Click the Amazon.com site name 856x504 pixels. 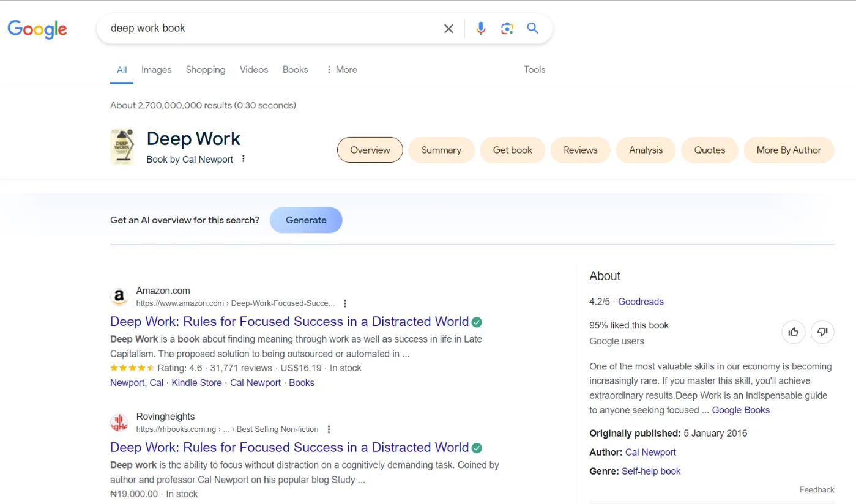pyautogui.click(x=163, y=291)
